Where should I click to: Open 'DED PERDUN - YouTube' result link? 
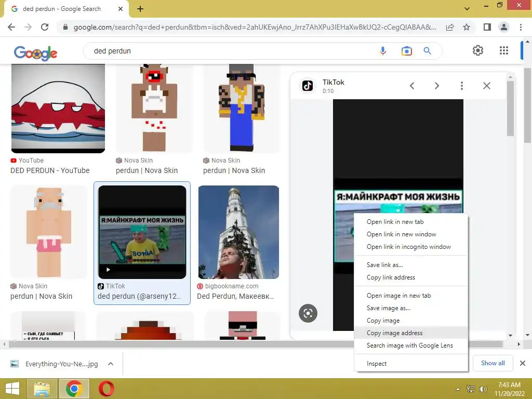(x=50, y=170)
